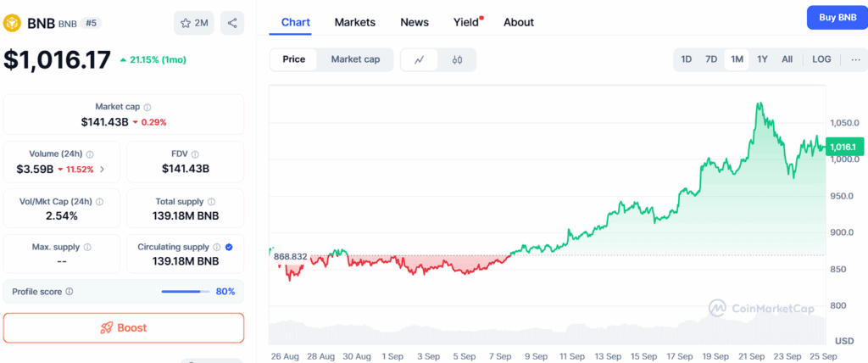This screenshot has width=868, height=363.
Task: Toggle LOG scale on chart
Action: click(x=821, y=59)
